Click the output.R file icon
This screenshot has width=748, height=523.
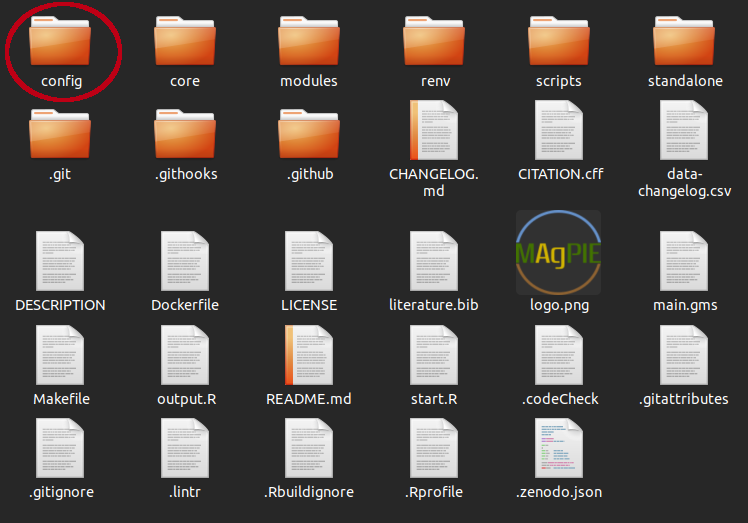tap(185, 355)
